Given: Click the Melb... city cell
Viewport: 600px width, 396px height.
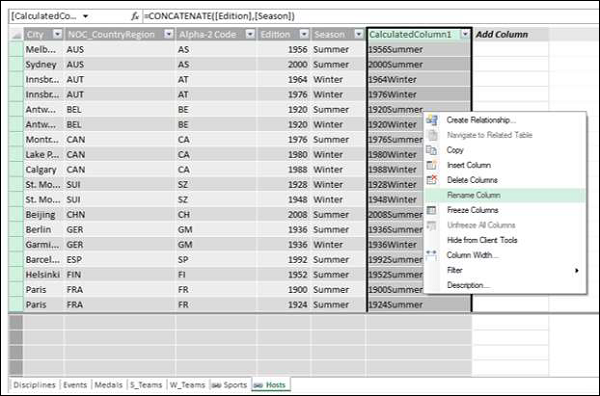Looking at the screenshot, I should (x=44, y=49).
